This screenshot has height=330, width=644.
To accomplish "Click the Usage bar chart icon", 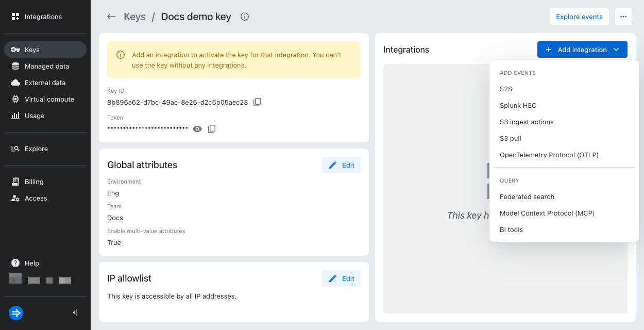I will [15, 115].
